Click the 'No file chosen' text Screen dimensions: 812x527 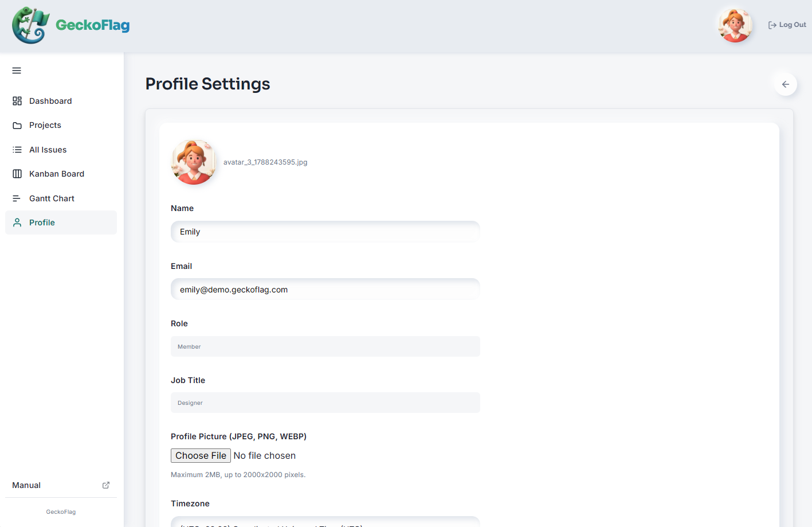click(x=265, y=455)
